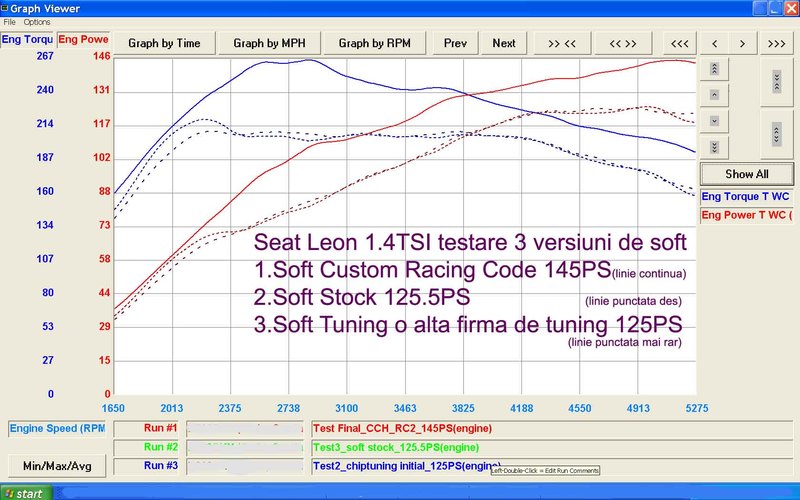Select the Run #2 label
The width and height of the screenshot is (800, 500).
coord(146,447)
